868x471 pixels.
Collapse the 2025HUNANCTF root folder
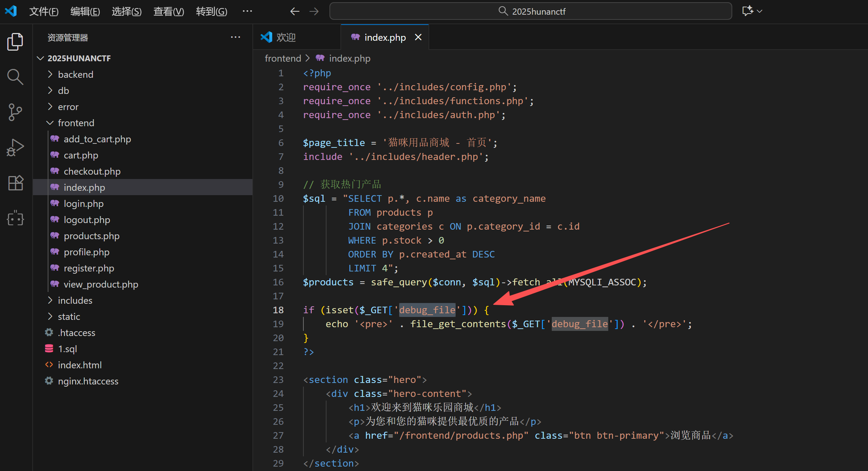[79, 58]
